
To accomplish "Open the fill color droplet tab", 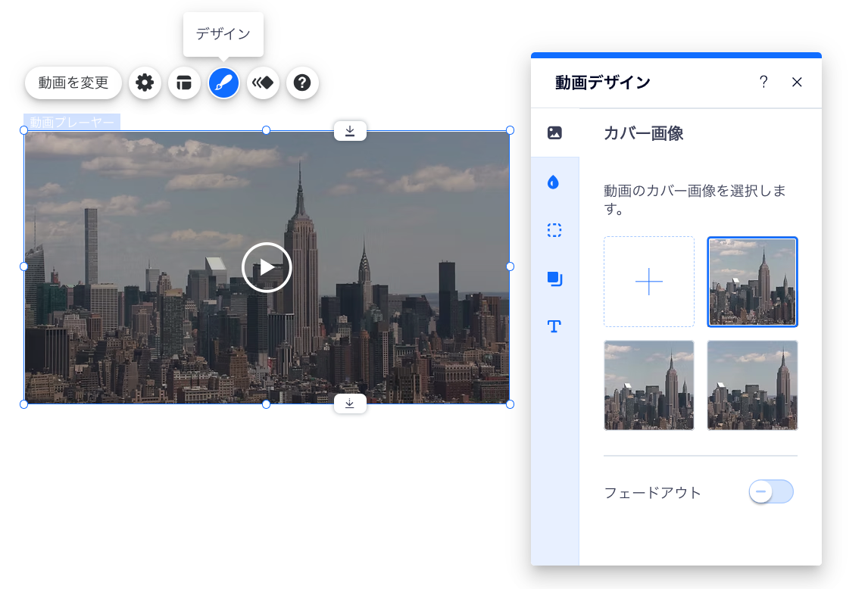I will [554, 182].
